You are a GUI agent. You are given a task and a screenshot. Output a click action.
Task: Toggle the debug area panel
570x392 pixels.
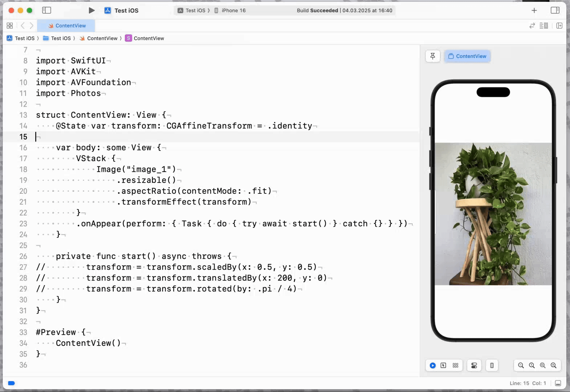pyautogui.click(x=558, y=383)
